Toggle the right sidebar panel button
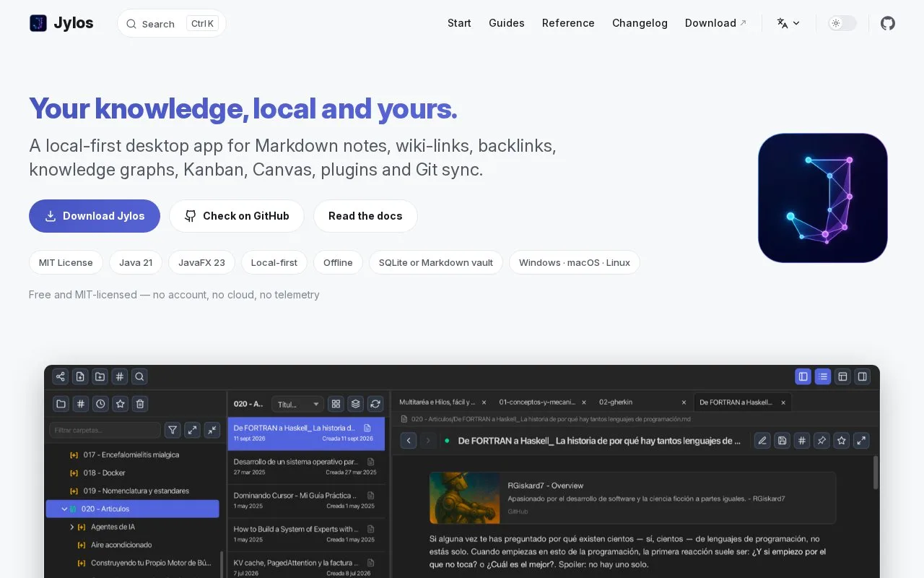This screenshot has height=578, width=924. point(863,376)
